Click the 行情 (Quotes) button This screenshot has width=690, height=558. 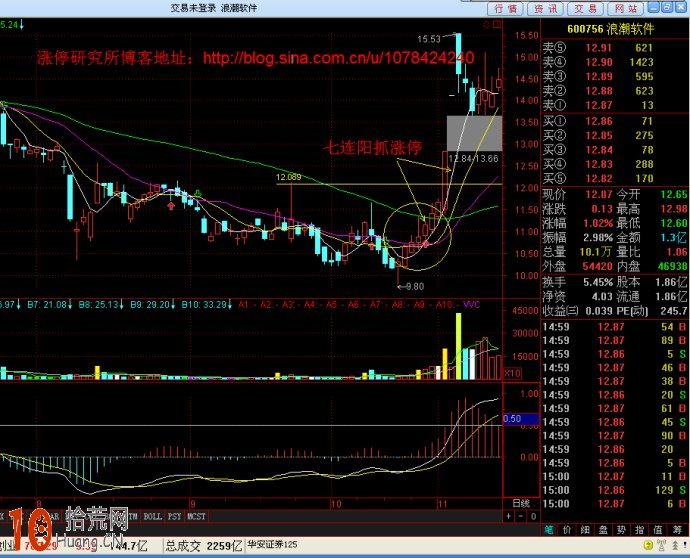tap(507, 8)
